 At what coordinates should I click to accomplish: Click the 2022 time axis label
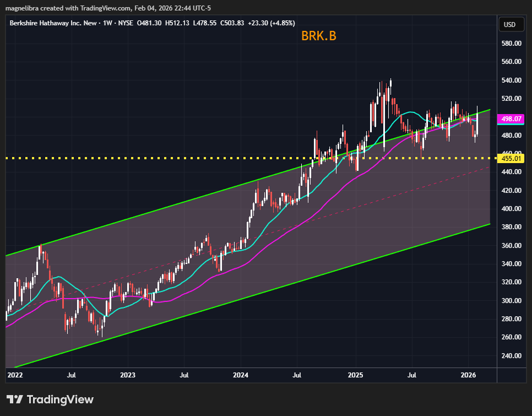pos(15,375)
